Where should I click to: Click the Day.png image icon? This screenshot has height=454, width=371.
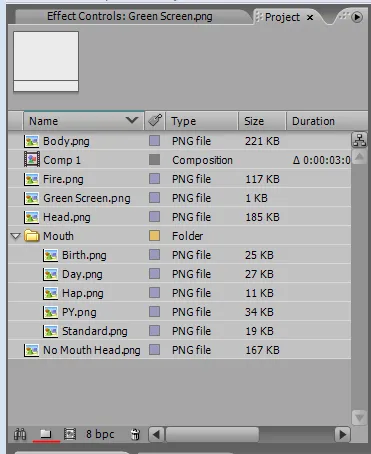(x=51, y=274)
